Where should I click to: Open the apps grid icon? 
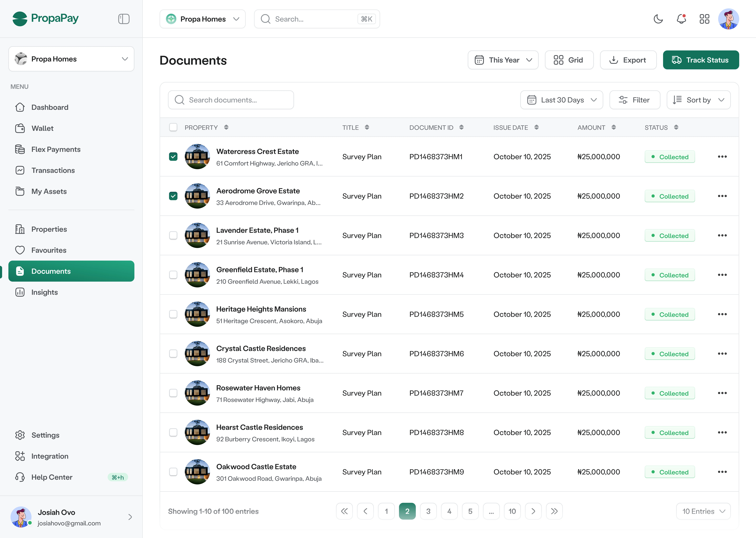(704, 19)
